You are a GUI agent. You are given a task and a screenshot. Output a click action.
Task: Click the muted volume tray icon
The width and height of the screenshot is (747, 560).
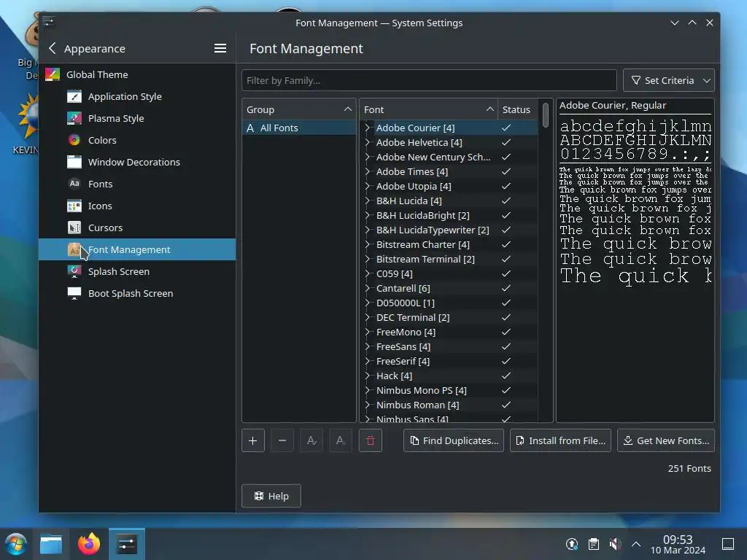tap(615, 544)
